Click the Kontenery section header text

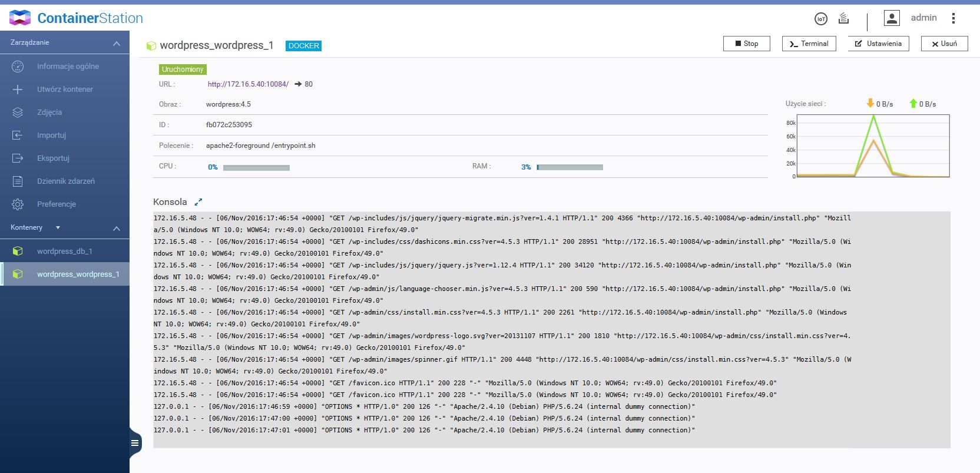[x=27, y=227]
